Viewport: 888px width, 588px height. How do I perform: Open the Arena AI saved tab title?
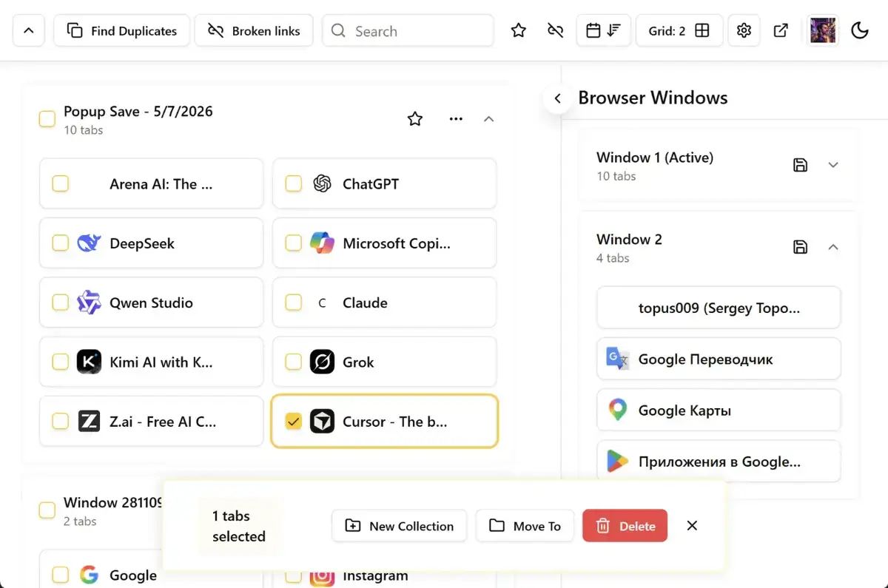(x=161, y=184)
